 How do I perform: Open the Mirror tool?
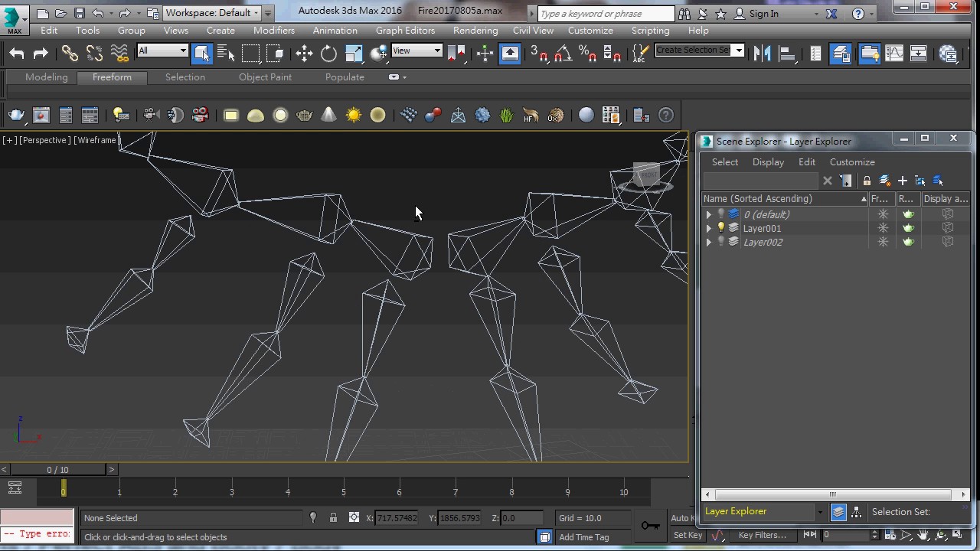(x=762, y=53)
